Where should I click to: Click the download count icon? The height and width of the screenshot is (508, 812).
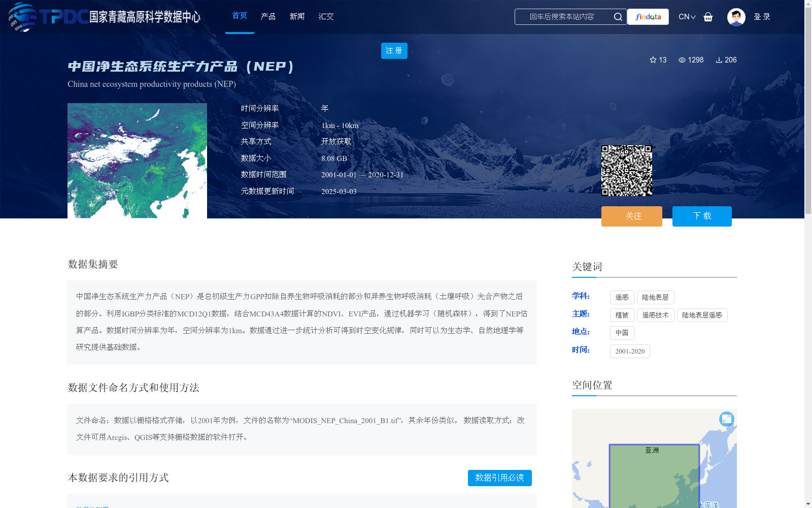pos(719,60)
